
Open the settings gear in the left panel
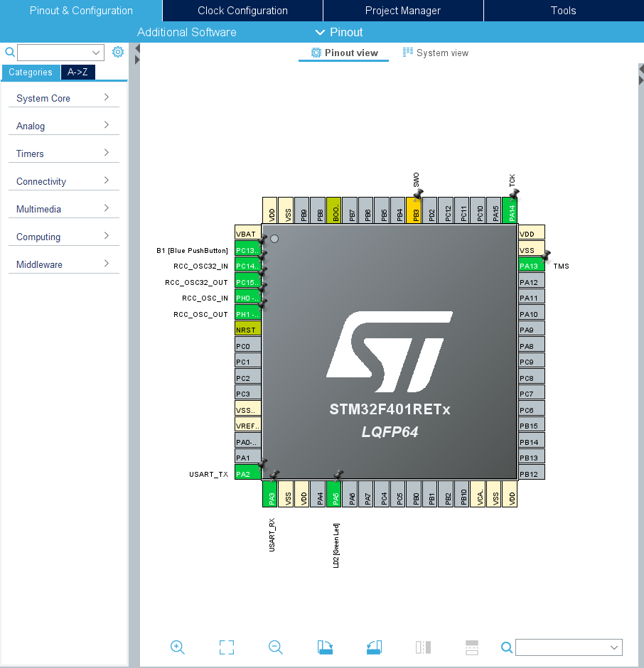pyautogui.click(x=118, y=52)
